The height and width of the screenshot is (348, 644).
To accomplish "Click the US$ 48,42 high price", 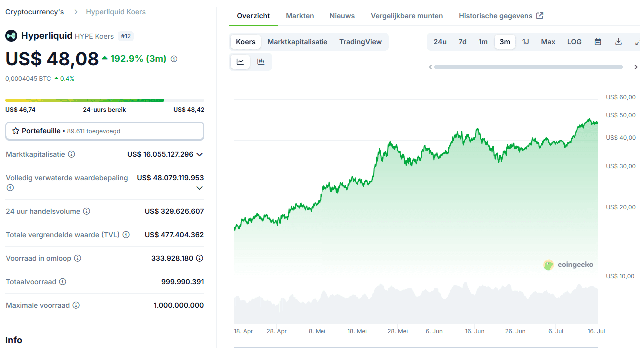I will click(x=189, y=110).
